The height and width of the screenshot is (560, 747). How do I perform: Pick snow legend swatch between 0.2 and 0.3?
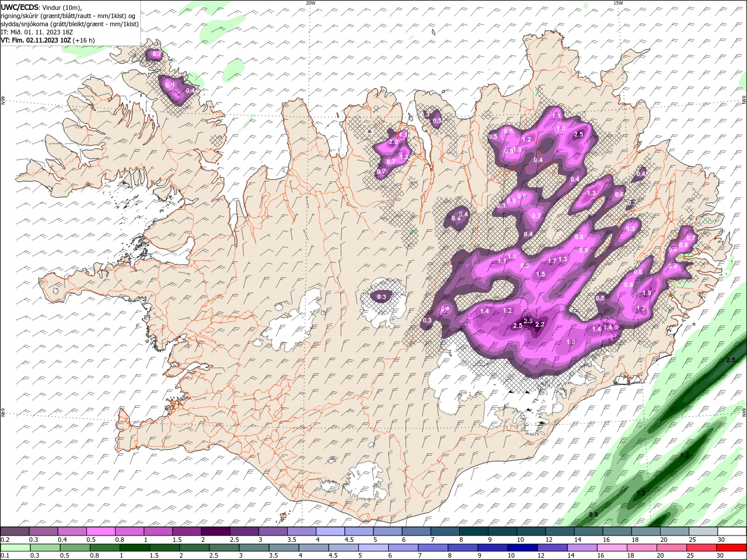15,531
